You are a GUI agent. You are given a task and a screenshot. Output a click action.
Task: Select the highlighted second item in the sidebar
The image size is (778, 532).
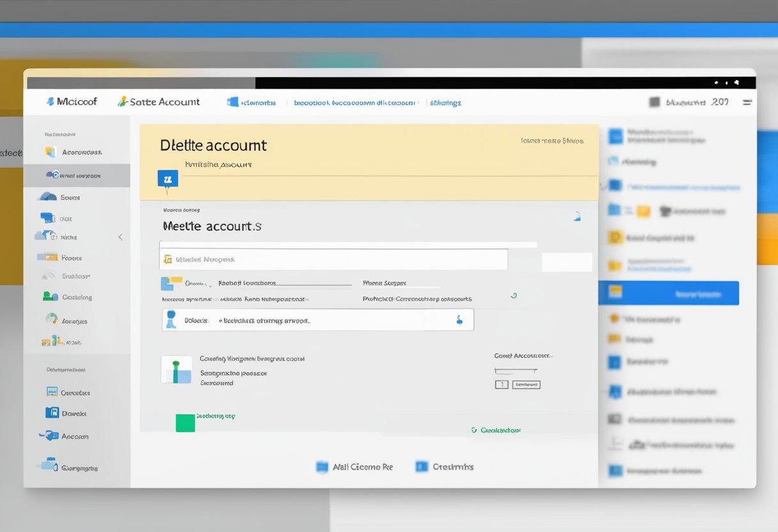(77, 175)
